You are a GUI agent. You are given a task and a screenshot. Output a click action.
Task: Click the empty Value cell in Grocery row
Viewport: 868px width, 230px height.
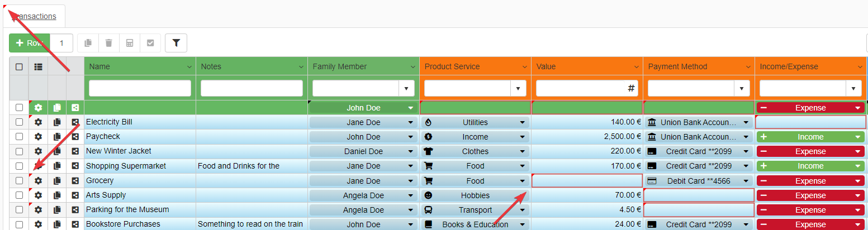587,181
